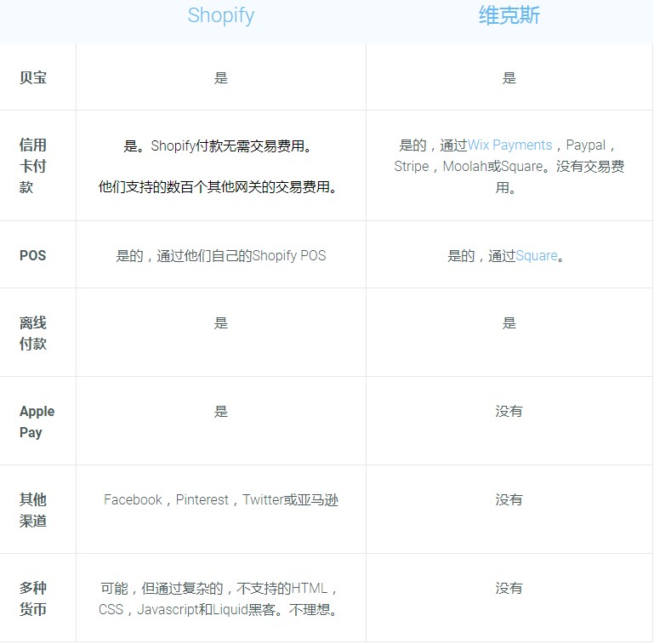Image resolution: width=654 pixels, height=644 pixels.
Task: Click 没有 in 维克斯 多种货币 cell
Action: 509,588
